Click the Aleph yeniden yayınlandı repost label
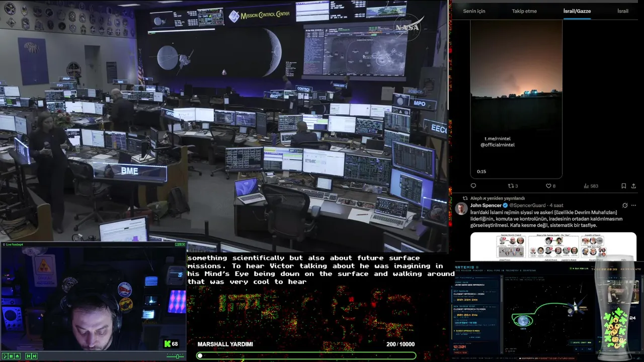 (x=497, y=198)
